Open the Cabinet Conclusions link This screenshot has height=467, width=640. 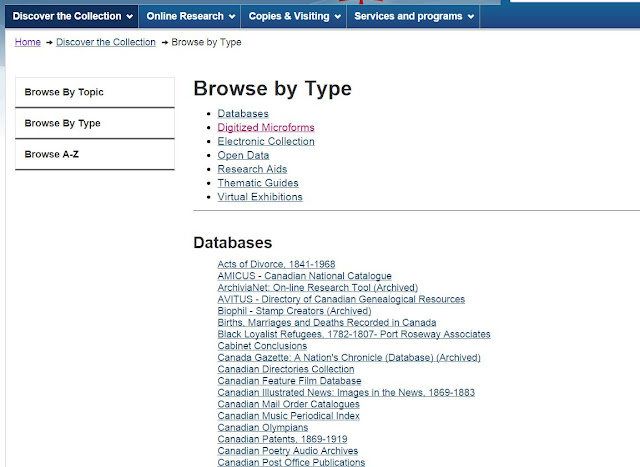[x=262, y=346]
